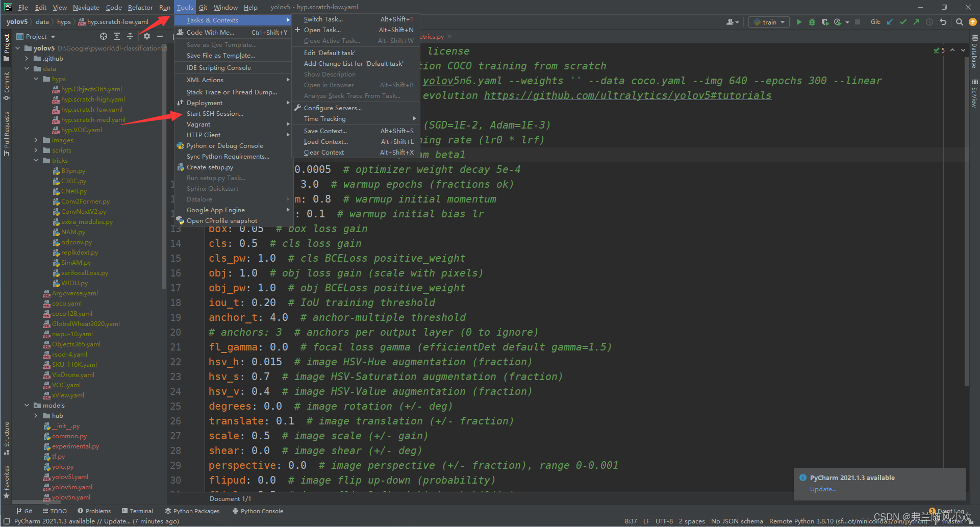The width and height of the screenshot is (980, 527).
Task: Hide the Project panel with minus icon
Action: click(x=160, y=36)
